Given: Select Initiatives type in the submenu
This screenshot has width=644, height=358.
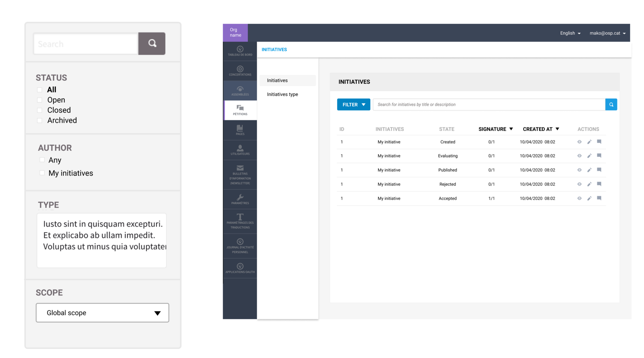Looking at the screenshot, I should pos(282,95).
